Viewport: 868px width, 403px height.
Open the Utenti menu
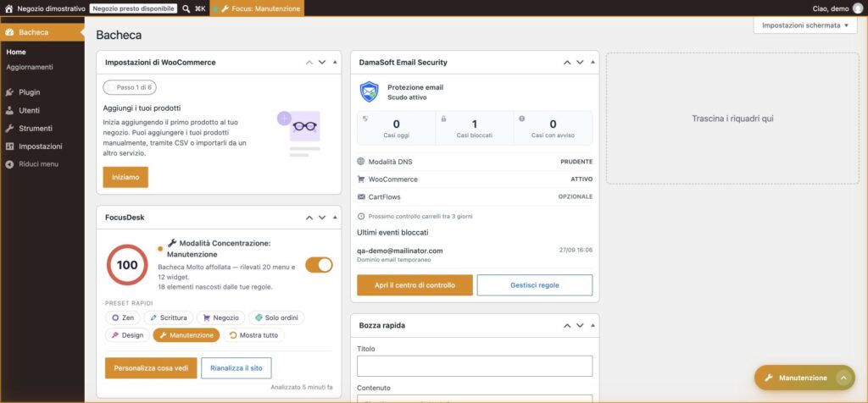42,111
